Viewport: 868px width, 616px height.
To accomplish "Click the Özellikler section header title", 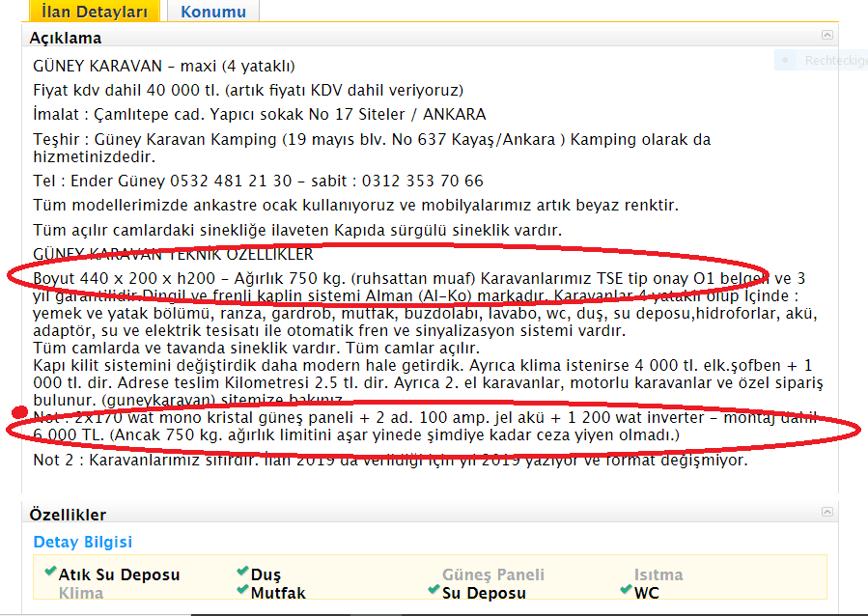I will 68,515.
